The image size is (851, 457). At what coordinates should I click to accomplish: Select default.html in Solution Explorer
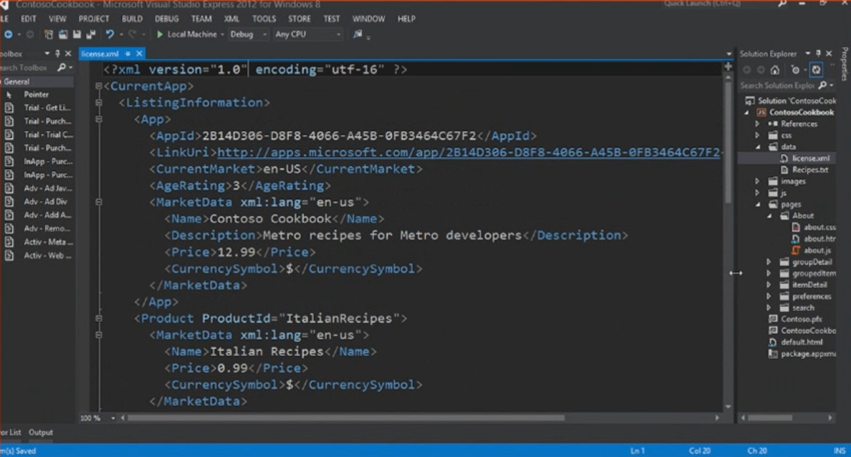point(801,342)
